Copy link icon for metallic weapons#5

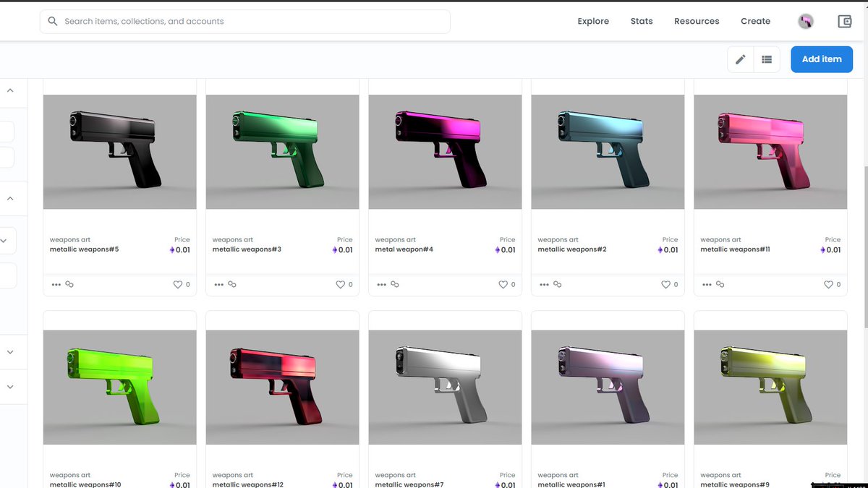pos(69,285)
